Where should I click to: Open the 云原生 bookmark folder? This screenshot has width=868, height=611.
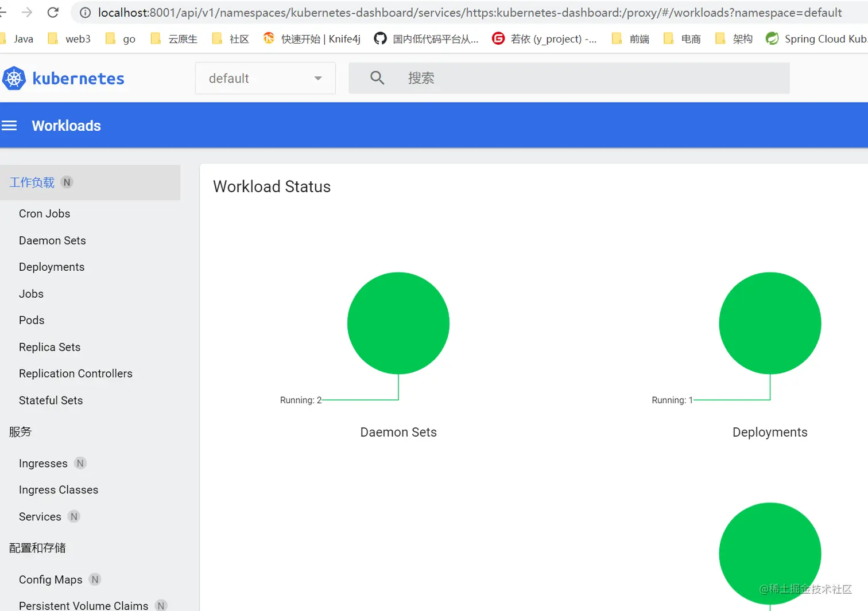(x=174, y=38)
